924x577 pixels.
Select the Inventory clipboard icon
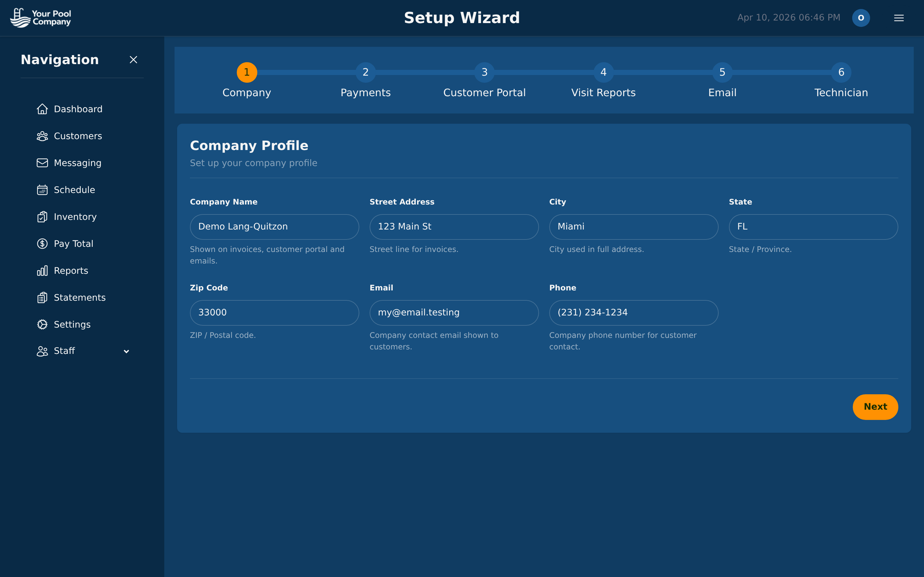[42, 216]
